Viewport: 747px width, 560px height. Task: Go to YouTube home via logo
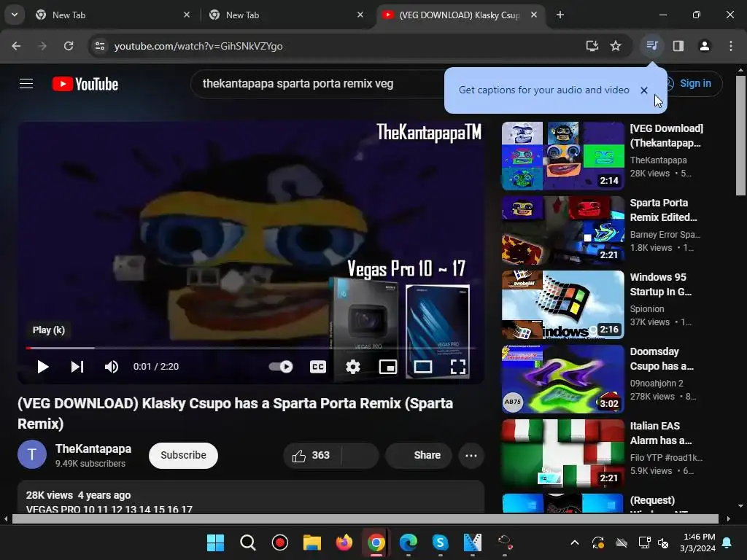85,84
